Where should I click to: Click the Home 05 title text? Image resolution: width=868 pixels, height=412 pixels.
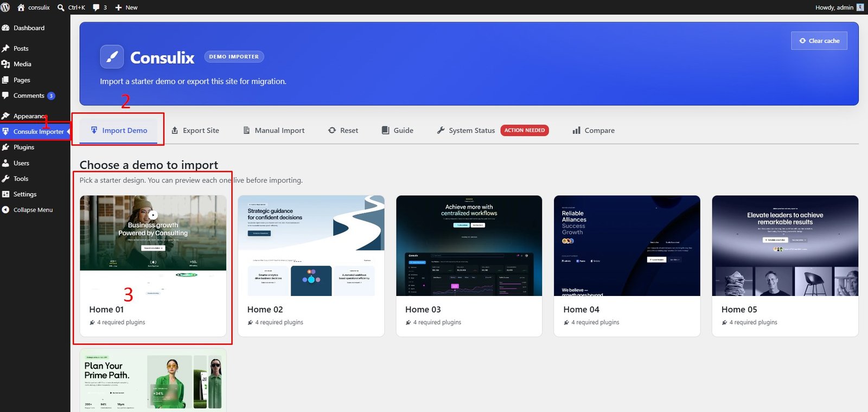(739, 310)
